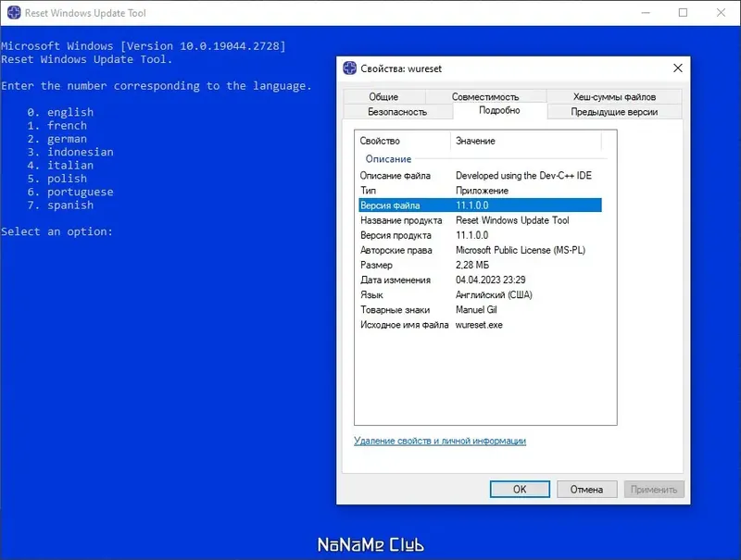
Task: Open the Предыдущие версии tab
Action: [614, 112]
